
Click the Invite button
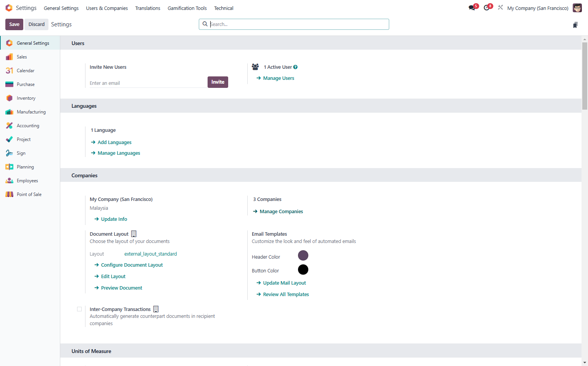pyautogui.click(x=218, y=82)
